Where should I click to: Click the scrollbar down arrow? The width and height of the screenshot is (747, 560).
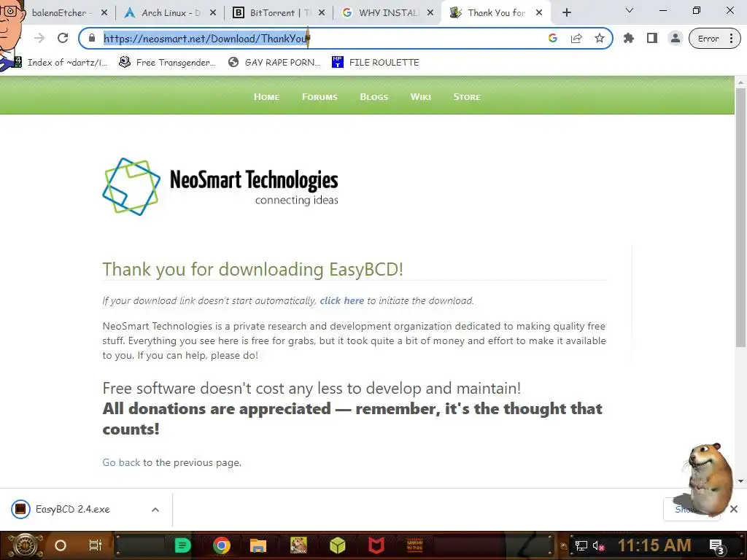[x=740, y=481]
